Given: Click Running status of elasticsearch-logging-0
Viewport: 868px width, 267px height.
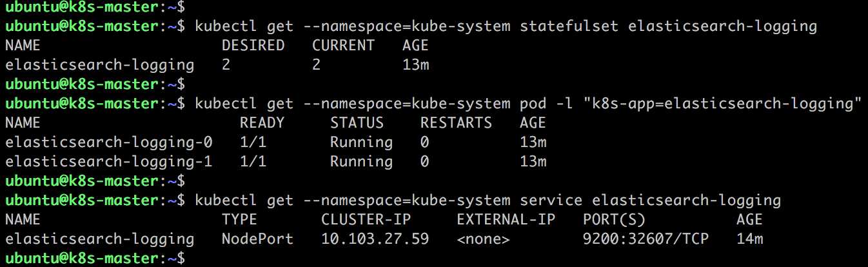Looking at the screenshot, I should pos(361,142).
